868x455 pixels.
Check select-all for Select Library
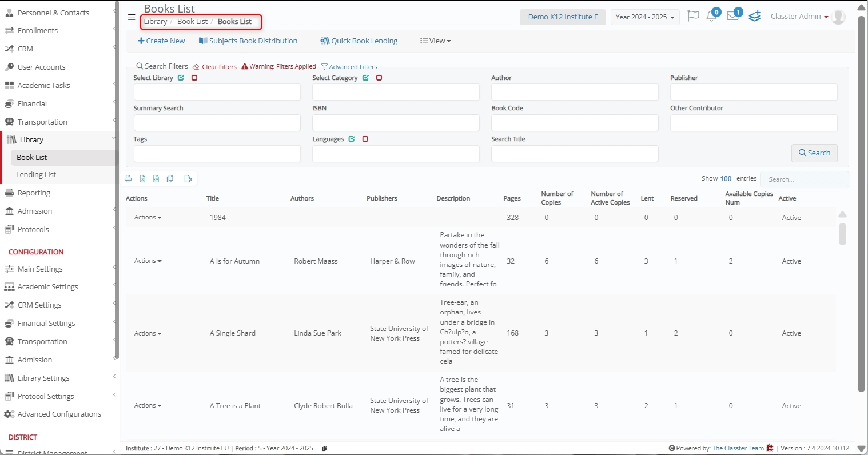[x=181, y=78]
